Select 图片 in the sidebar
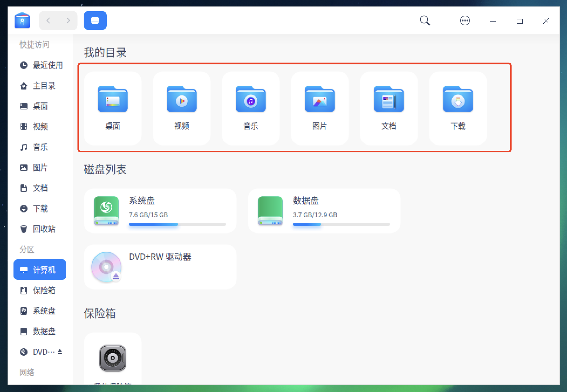The width and height of the screenshot is (567, 392). pyautogui.click(x=40, y=168)
